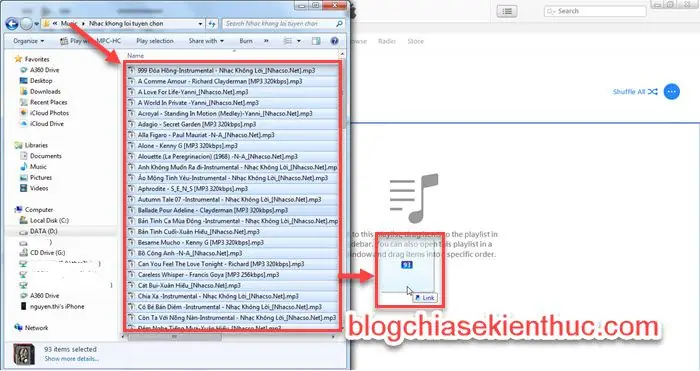The width and height of the screenshot is (700, 371).
Task: Focus the iTunes Search field
Action: [595, 11]
